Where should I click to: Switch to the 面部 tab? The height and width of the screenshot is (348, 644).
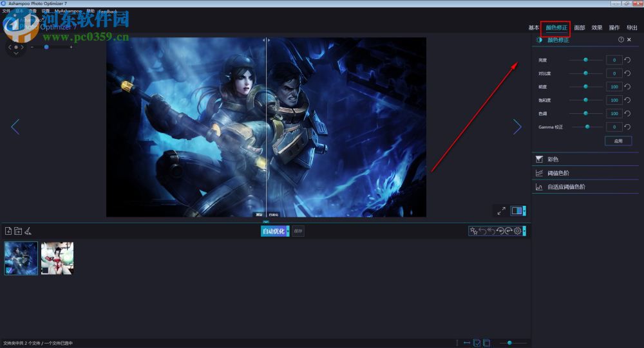pyautogui.click(x=580, y=28)
